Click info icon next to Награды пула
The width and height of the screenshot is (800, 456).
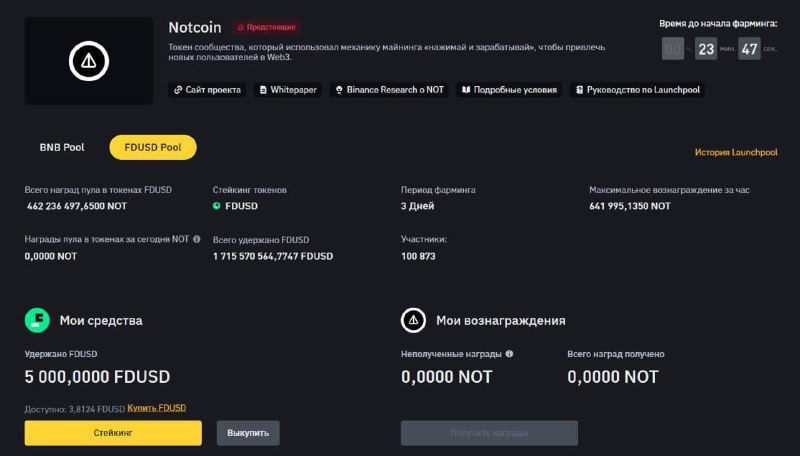(196, 239)
